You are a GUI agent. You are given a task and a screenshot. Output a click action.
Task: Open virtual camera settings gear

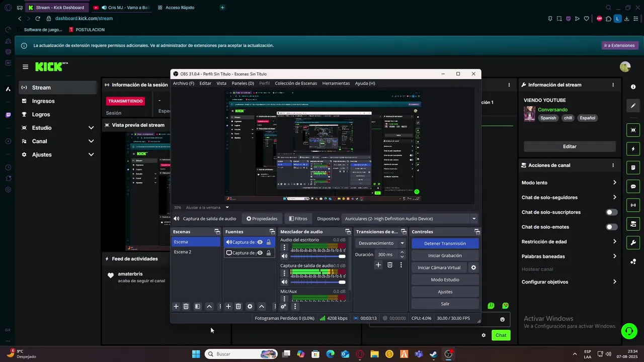point(473,267)
